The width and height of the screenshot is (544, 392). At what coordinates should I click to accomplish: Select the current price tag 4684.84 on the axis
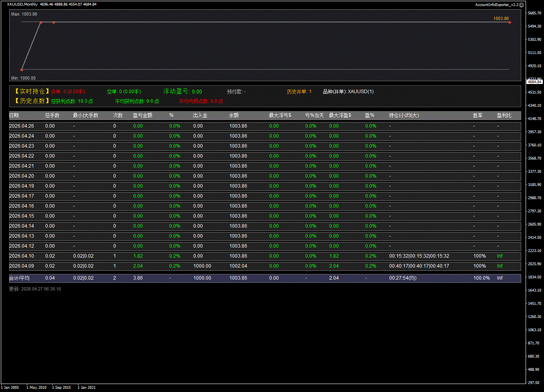tap(534, 82)
